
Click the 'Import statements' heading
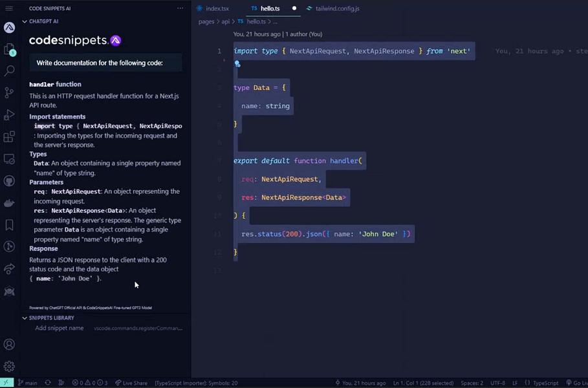click(x=58, y=116)
